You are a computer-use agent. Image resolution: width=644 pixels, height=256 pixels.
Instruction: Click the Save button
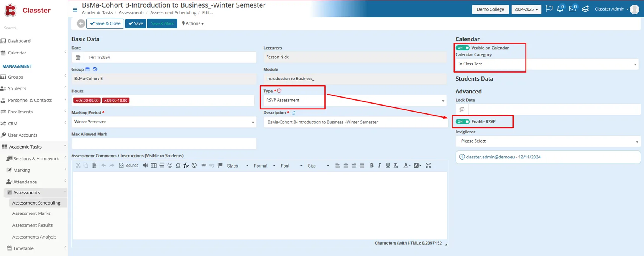click(136, 23)
